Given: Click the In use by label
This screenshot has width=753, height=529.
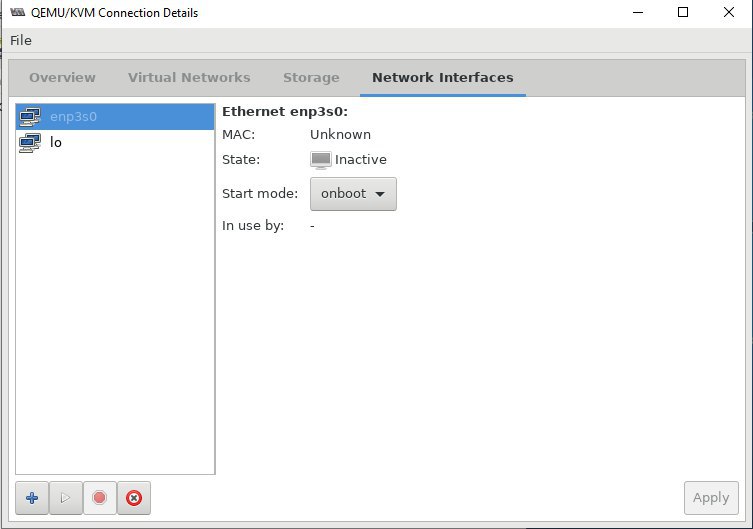Looking at the screenshot, I should [253, 226].
